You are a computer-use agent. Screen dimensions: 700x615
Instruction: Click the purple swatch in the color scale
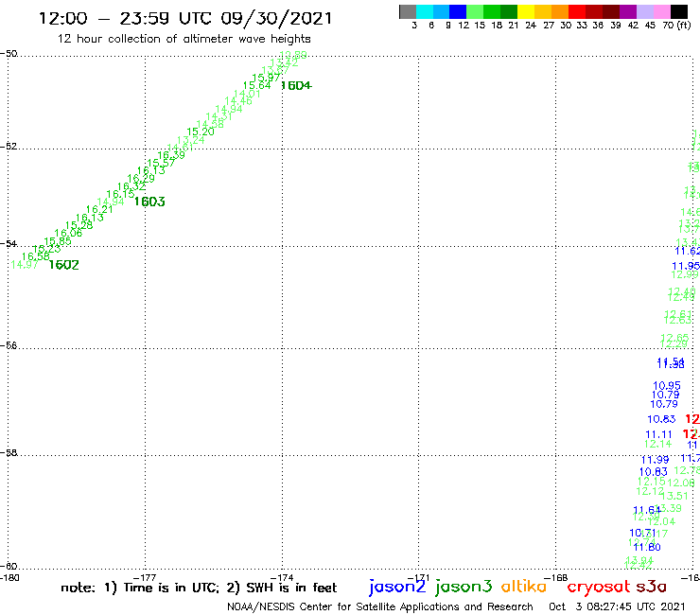click(628, 11)
